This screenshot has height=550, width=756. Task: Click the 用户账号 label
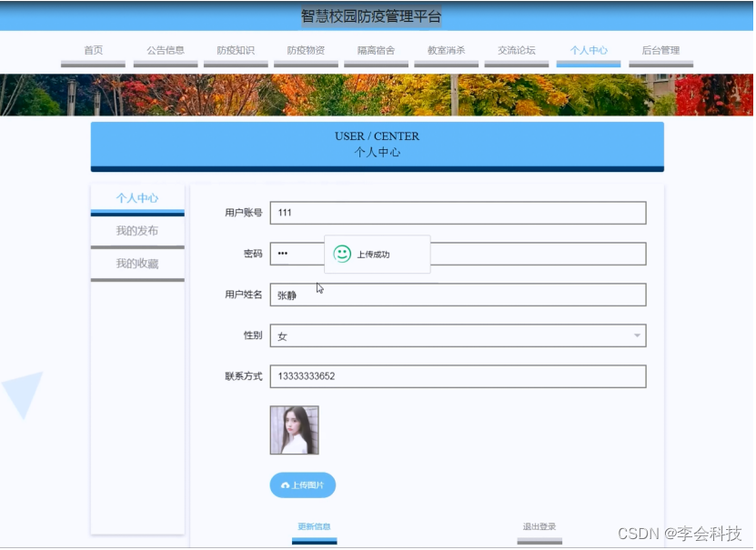pos(244,213)
